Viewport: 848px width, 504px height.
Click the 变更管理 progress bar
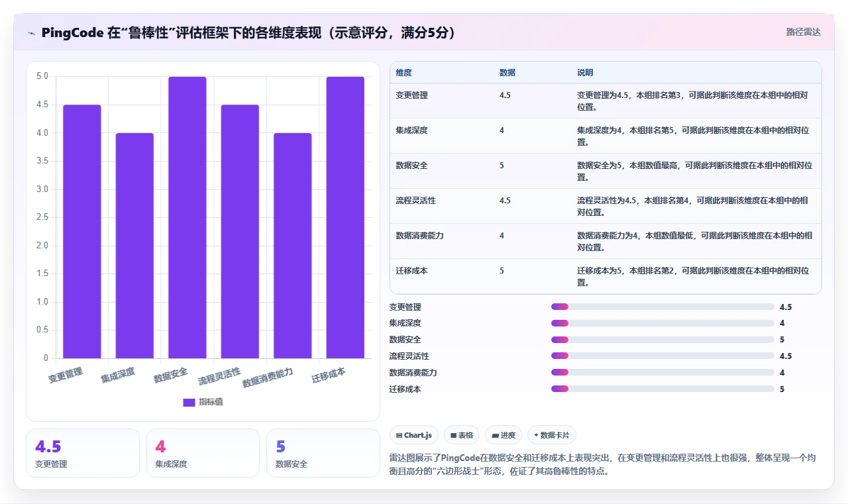662,307
